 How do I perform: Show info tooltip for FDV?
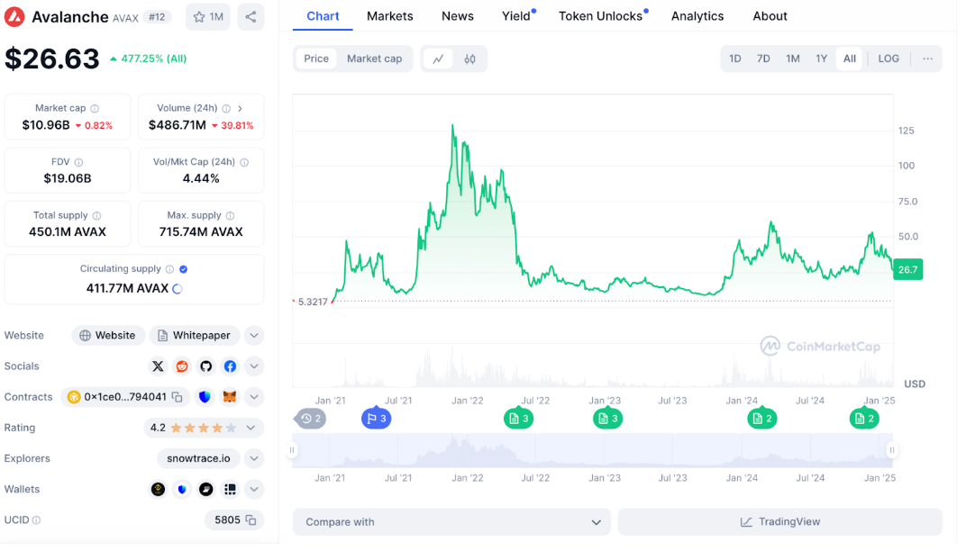point(79,162)
